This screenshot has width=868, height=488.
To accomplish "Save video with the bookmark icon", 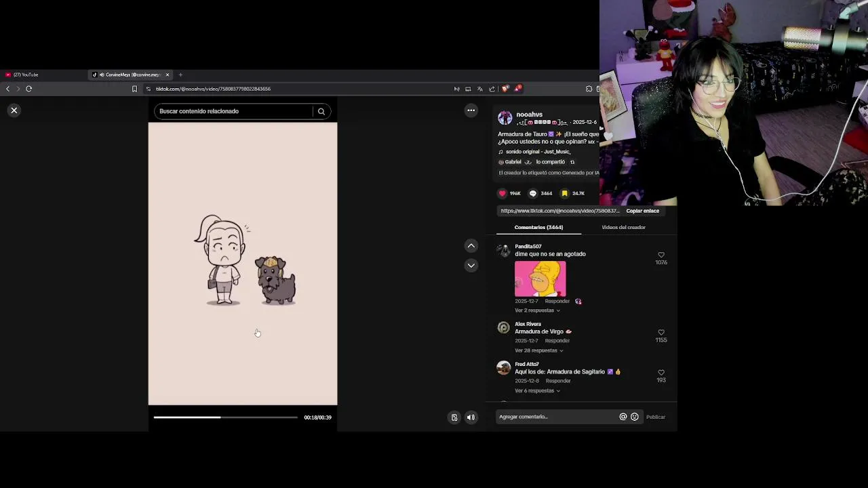I will [564, 193].
